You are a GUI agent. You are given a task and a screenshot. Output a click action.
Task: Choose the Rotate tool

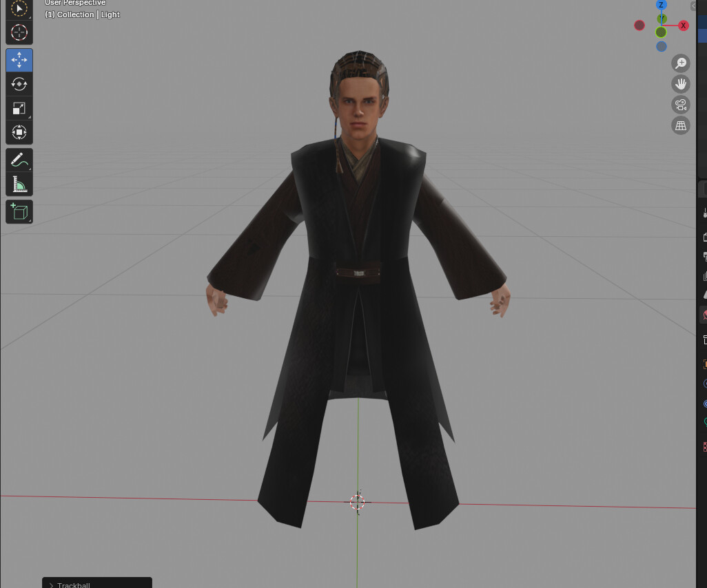click(19, 84)
